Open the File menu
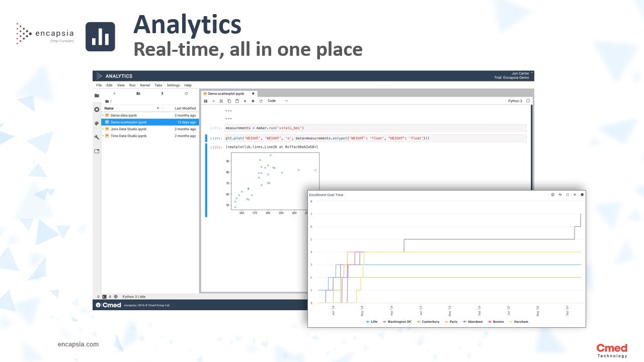Viewport: 644px width, 362px height. pyautogui.click(x=99, y=85)
